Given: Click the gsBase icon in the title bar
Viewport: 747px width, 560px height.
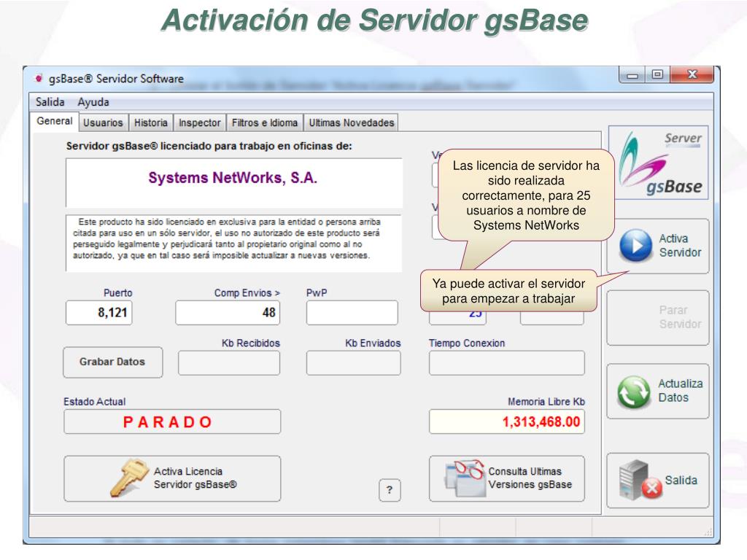Looking at the screenshot, I should click(39, 79).
